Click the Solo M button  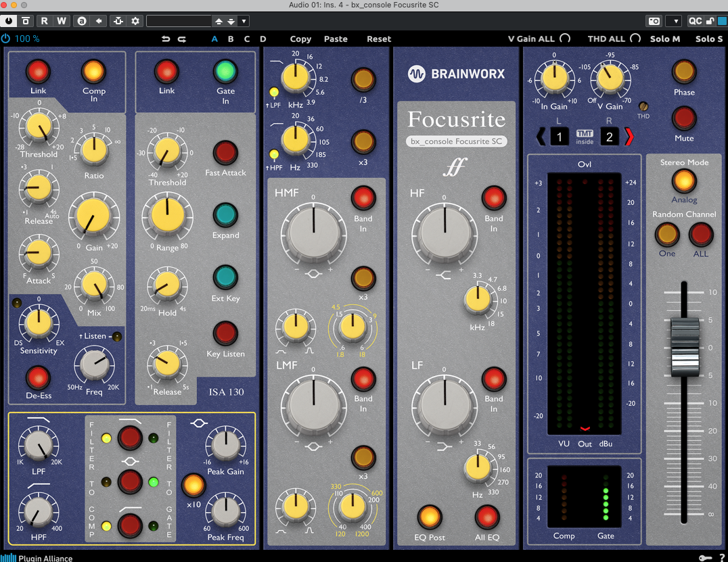(x=665, y=39)
